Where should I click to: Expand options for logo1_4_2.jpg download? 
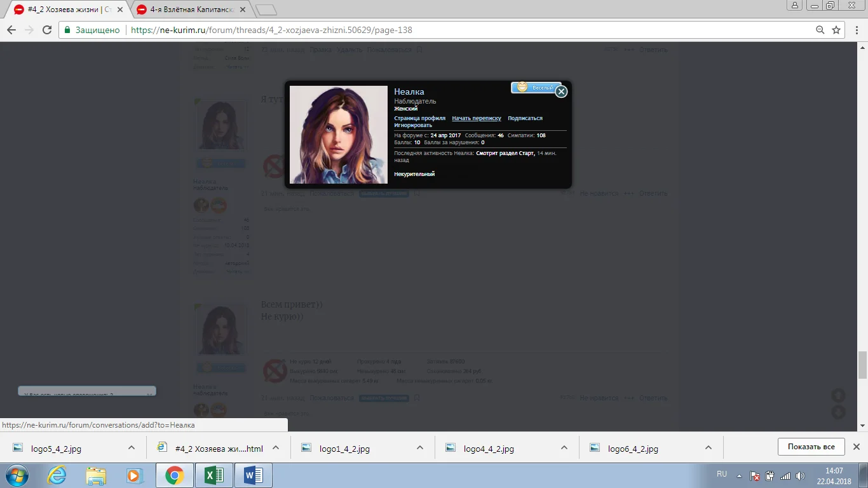tap(420, 447)
